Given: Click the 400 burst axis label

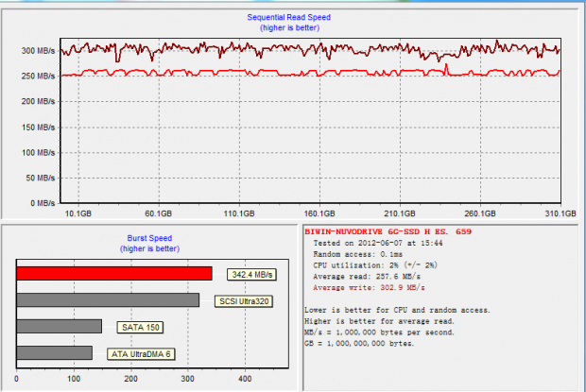Looking at the screenshot, I should pyautogui.click(x=245, y=379).
